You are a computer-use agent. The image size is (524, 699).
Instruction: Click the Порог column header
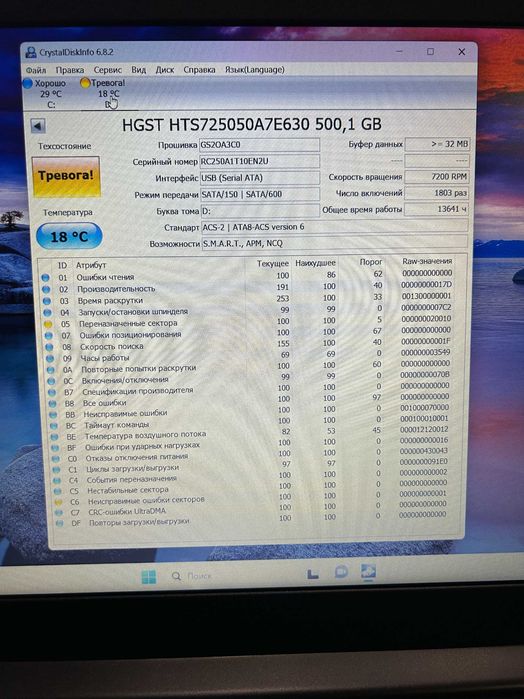(371, 262)
